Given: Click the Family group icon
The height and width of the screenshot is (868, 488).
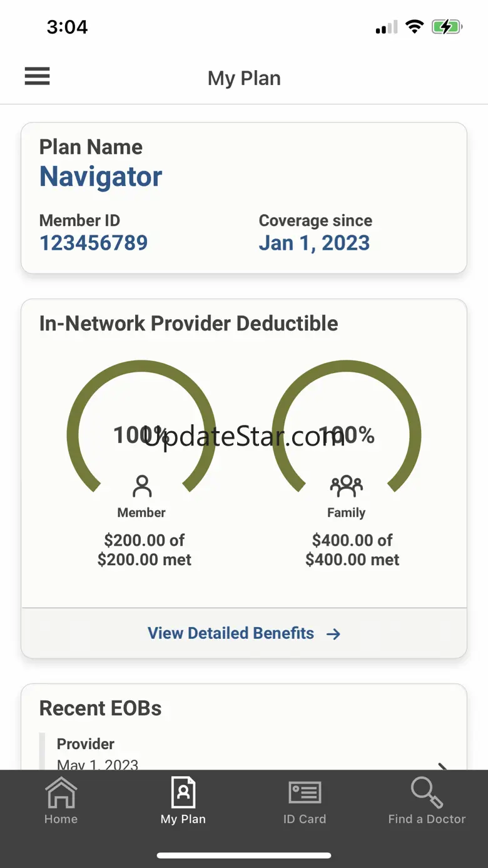Looking at the screenshot, I should coord(346,486).
